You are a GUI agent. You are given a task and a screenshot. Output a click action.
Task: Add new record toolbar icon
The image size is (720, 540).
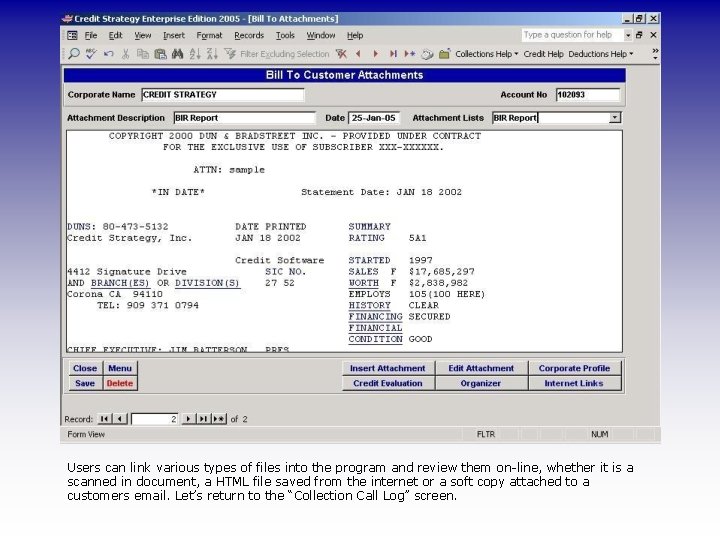pos(410,54)
